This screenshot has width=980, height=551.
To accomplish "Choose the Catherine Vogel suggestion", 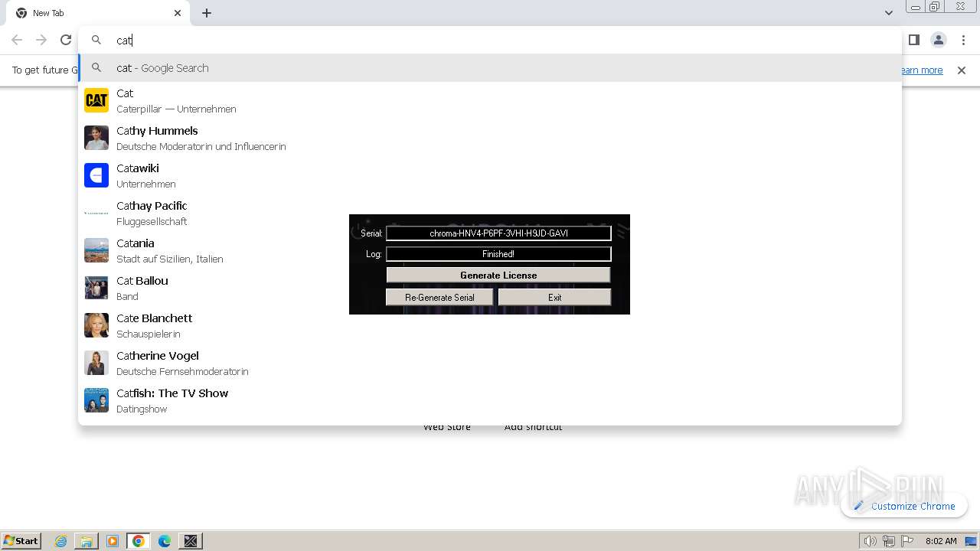I will click(x=490, y=363).
